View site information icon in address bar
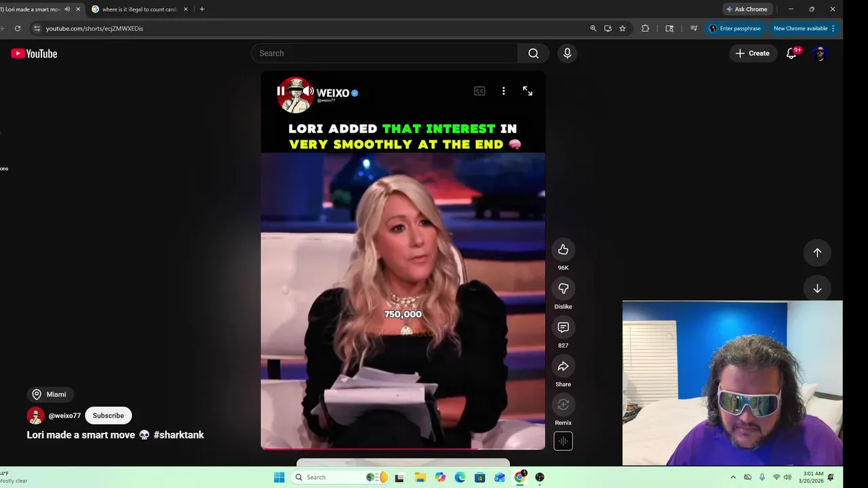 (37, 28)
